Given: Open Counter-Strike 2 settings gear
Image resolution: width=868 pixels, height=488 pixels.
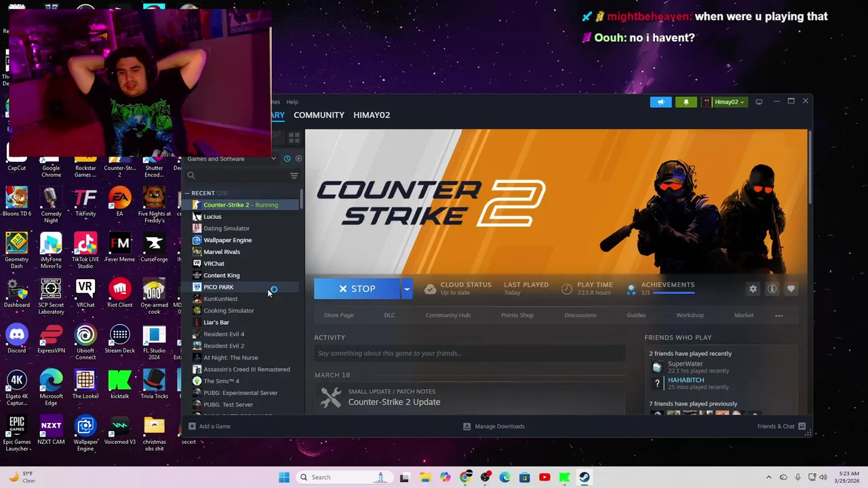Looking at the screenshot, I should (x=753, y=289).
